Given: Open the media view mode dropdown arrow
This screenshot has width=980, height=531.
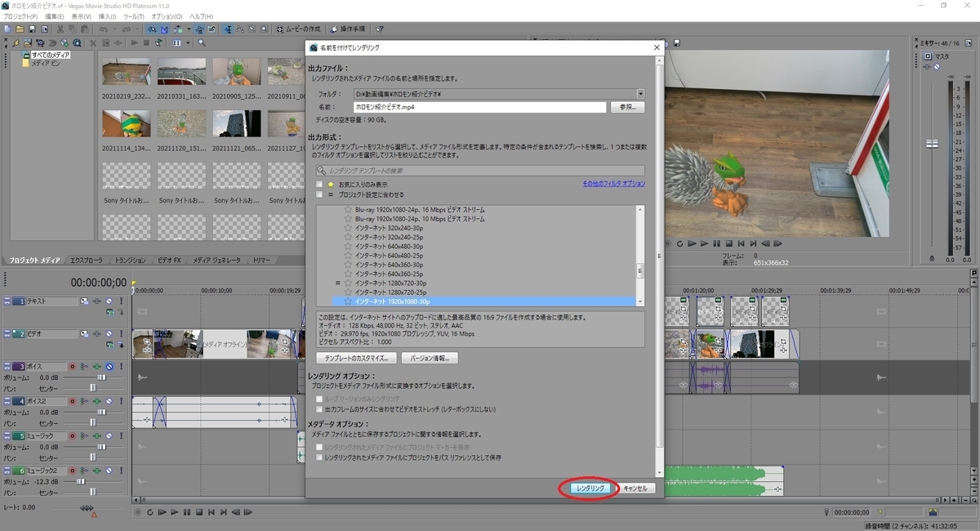Looking at the screenshot, I should [x=188, y=42].
